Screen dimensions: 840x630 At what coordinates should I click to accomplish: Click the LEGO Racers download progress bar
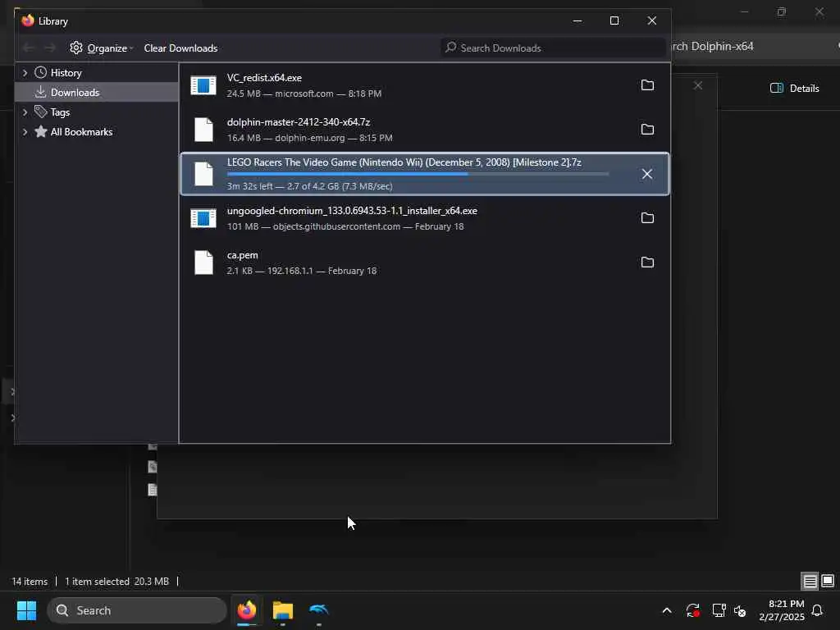418,174
